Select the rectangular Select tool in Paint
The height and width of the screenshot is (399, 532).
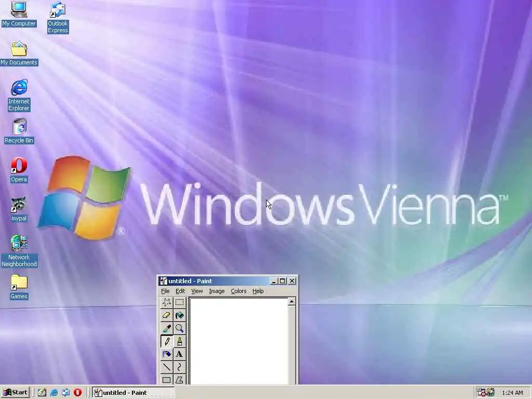pos(179,302)
